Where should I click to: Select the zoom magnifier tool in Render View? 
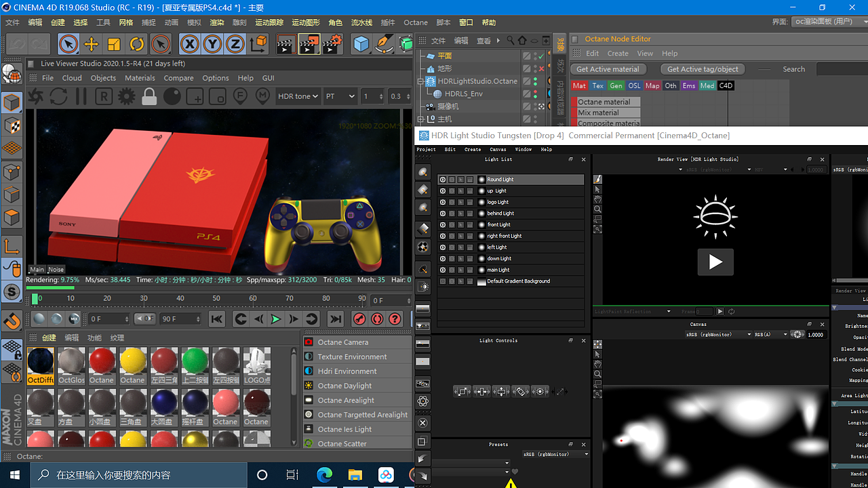pos(597,209)
